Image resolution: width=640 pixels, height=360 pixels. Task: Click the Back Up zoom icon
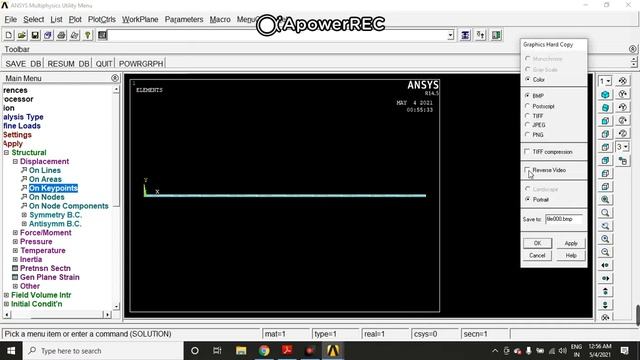tap(605, 226)
